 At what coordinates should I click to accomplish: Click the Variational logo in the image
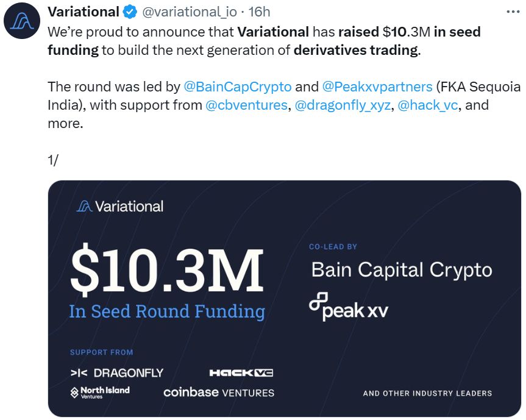click(x=120, y=206)
